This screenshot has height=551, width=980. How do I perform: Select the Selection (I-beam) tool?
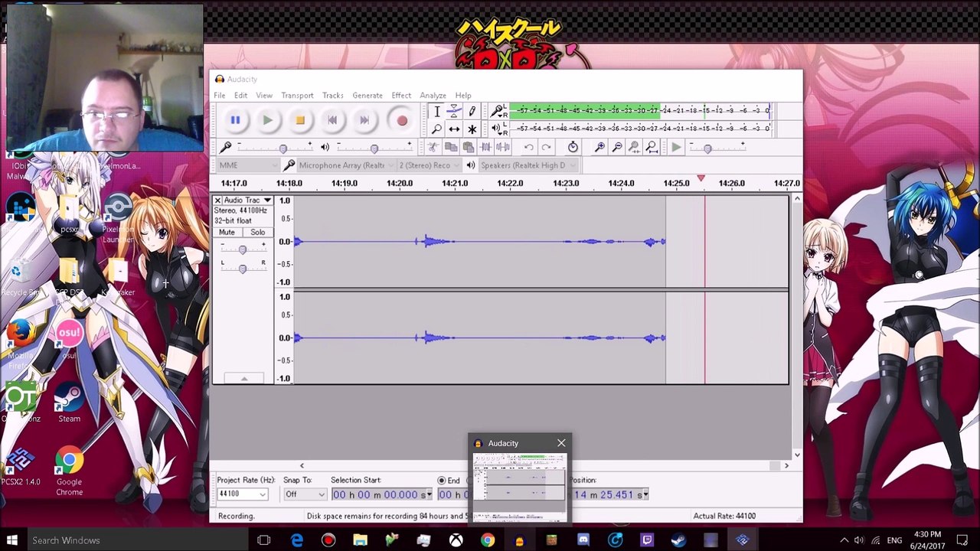point(436,112)
